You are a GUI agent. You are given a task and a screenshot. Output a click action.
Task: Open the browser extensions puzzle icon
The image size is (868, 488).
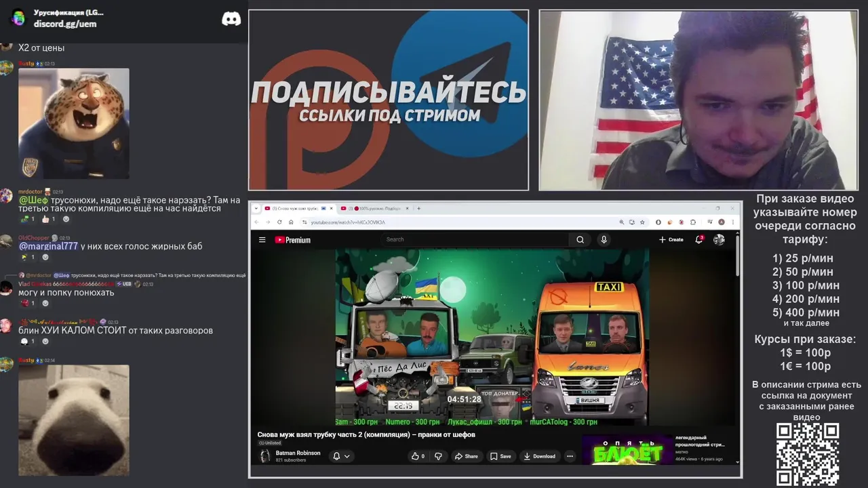point(693,222)
